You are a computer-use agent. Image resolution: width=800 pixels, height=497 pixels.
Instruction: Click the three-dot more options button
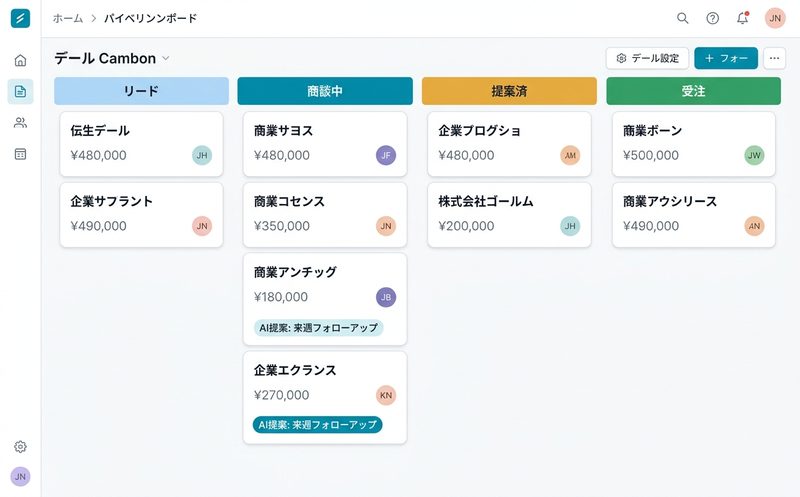click(x=774, y=58)
